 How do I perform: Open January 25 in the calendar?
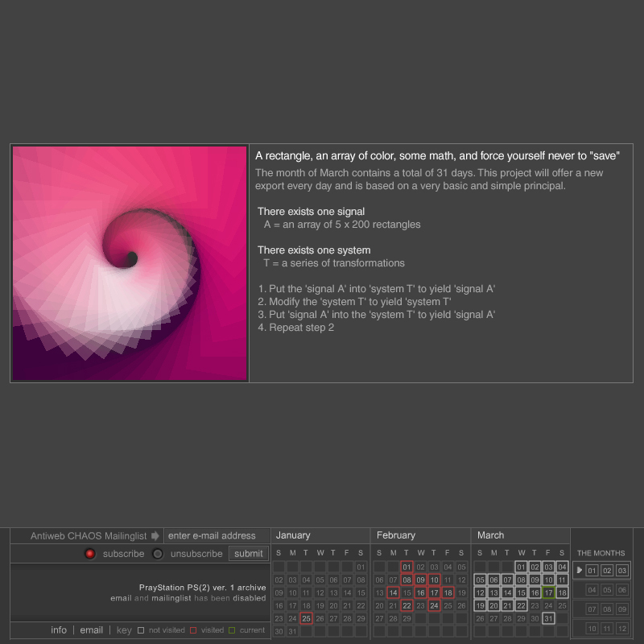tap(306, 618)
